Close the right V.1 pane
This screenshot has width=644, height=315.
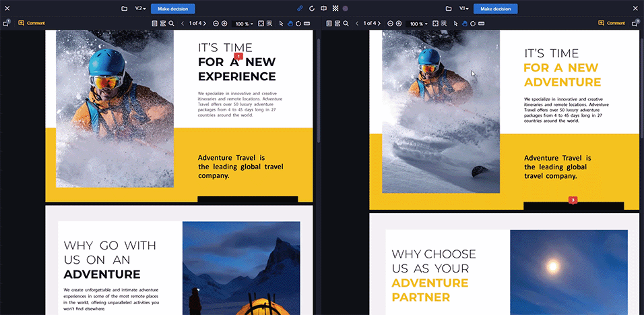tap(636, 9)
